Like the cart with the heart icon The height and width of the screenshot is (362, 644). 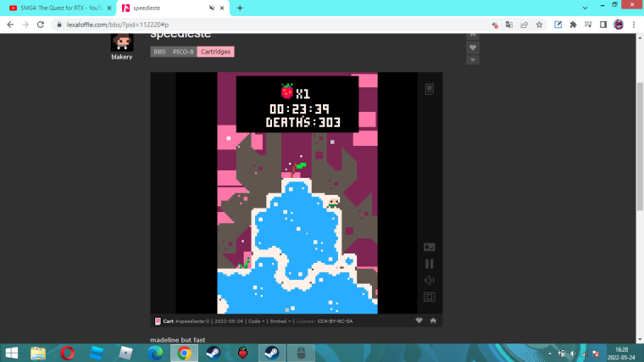(419, 320)
